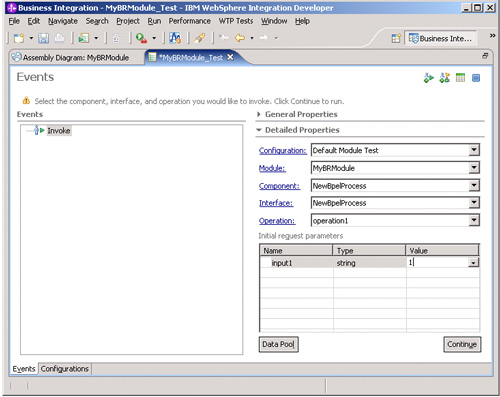Open the Module dropdown showing MyBRModule

pyautogui.click(x=474, y=168)
